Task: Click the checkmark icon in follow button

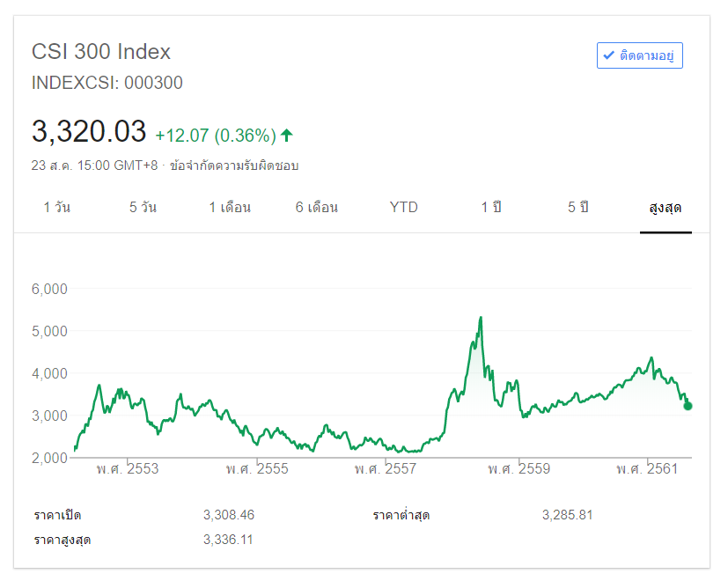Action: click(608, 55)
